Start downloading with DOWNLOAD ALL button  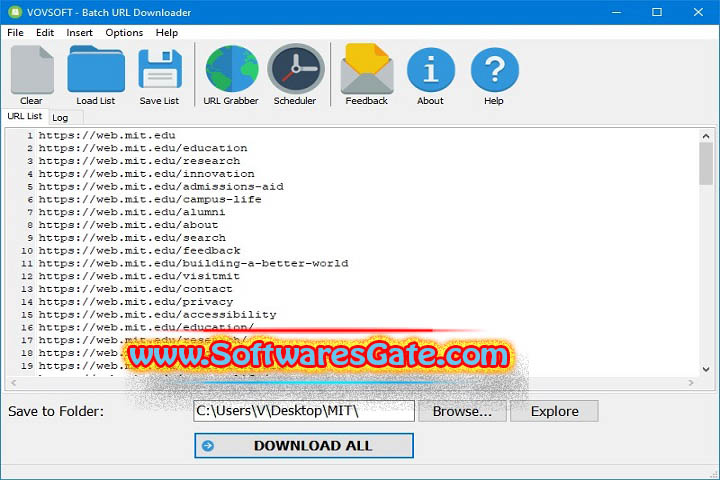(304, 446)
